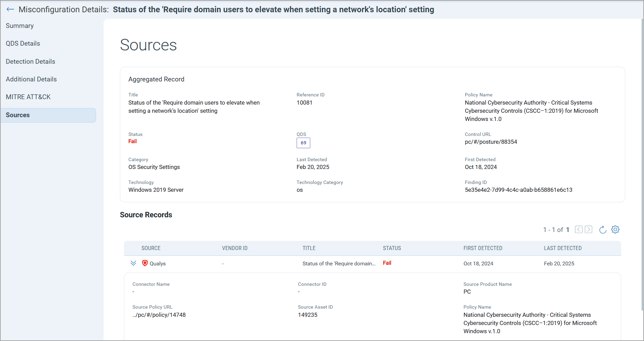This screenshot has width=644, height=341.
Task: Click the red Fail status in Aggregated Record
Action: [132, 141]
